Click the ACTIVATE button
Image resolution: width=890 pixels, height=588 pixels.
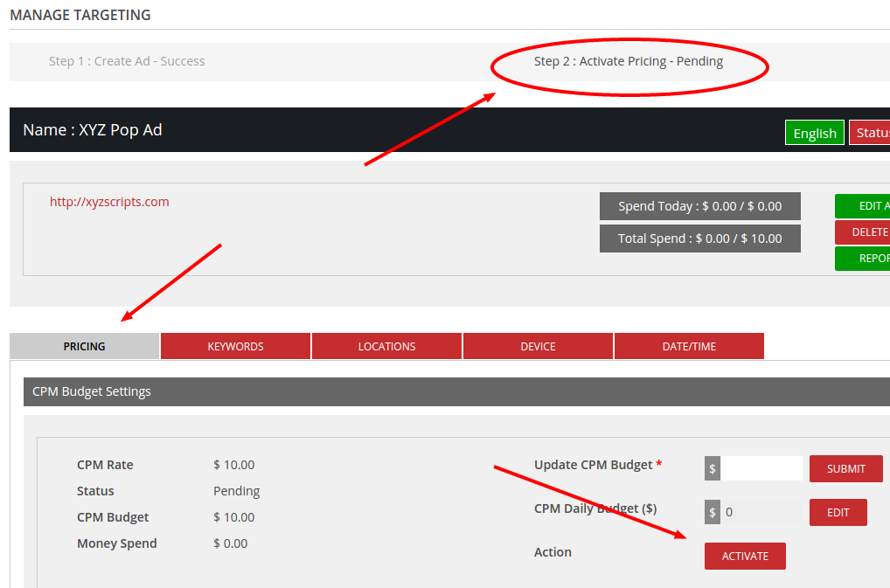tap(745, 556)
